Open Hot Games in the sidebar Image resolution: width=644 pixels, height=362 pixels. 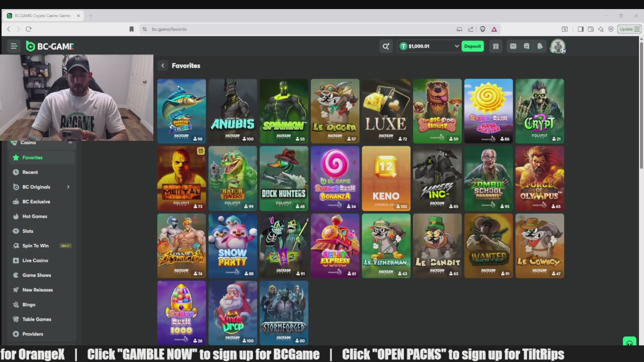(42, 216)
